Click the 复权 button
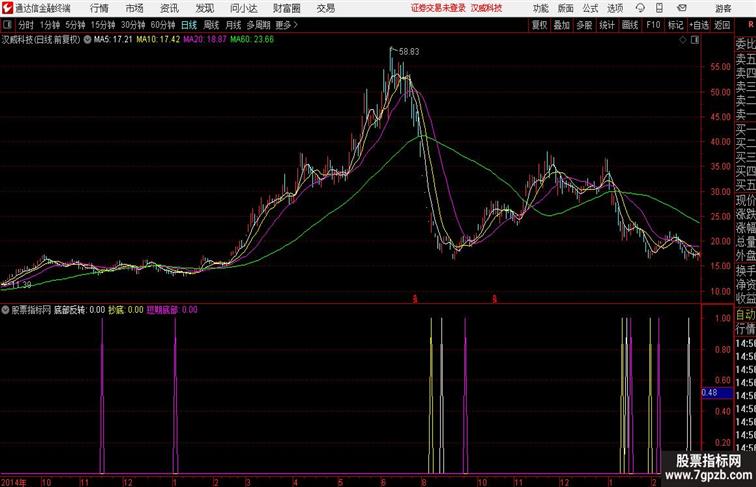 tap(539, 25)
